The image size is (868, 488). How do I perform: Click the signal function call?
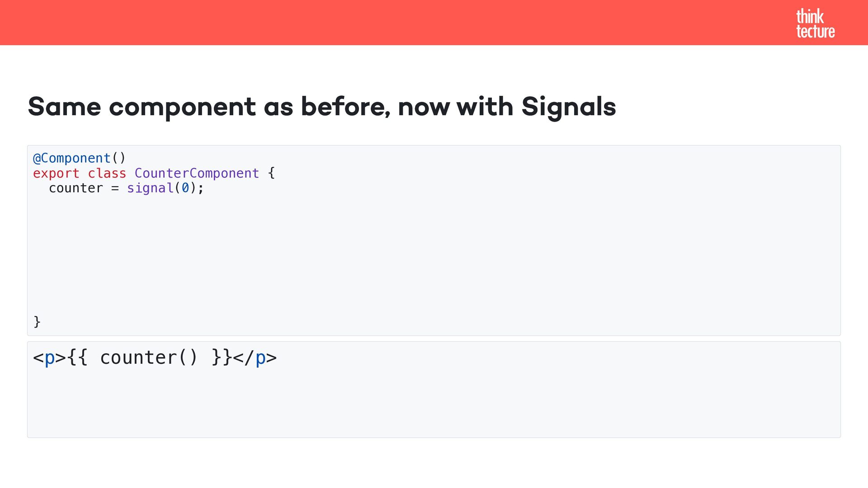coord(150,188)
